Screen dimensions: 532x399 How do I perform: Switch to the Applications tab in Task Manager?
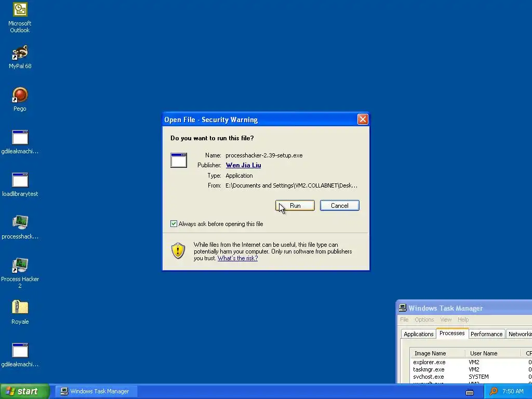point(418,334)
